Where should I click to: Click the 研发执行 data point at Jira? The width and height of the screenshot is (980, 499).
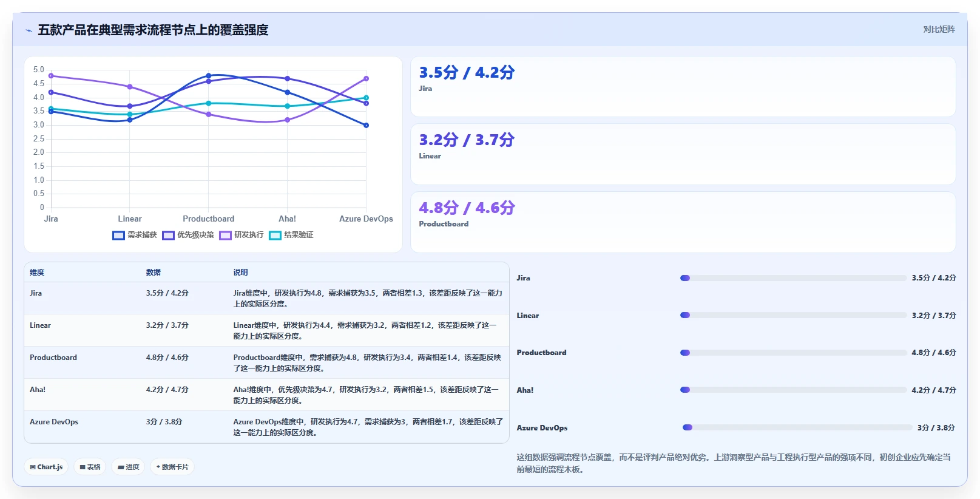pyautogui.click(x=51, y=76)
